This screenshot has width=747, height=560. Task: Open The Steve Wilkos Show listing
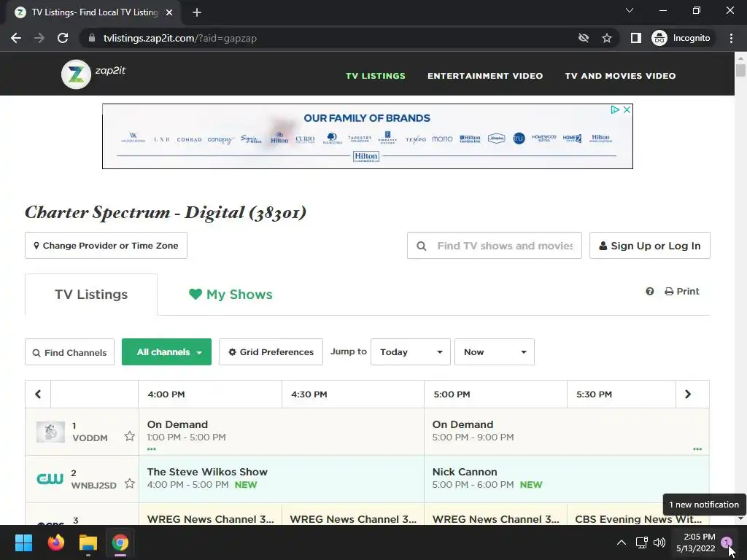(x=282, y=478)
